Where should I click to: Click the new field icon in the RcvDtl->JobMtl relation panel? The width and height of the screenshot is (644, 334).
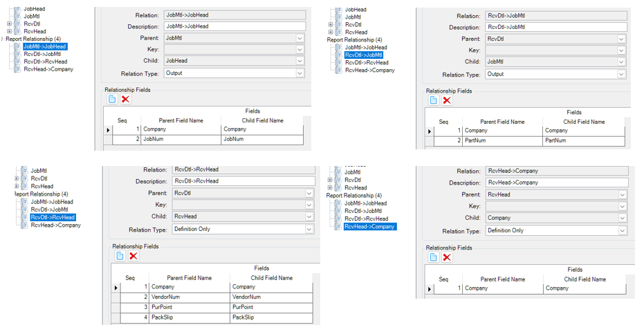coord(434,100)
